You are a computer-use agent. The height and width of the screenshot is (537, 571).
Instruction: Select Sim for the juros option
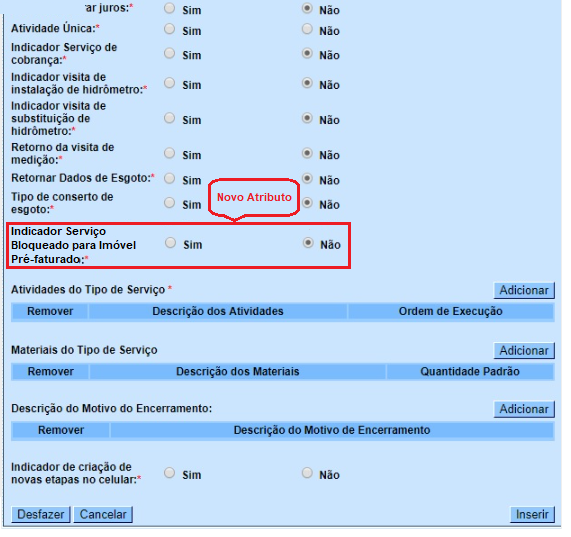[x=169, y=8]
